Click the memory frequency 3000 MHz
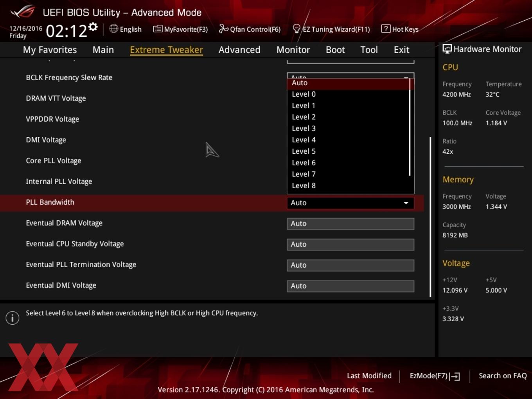 (x=457, y=207)
